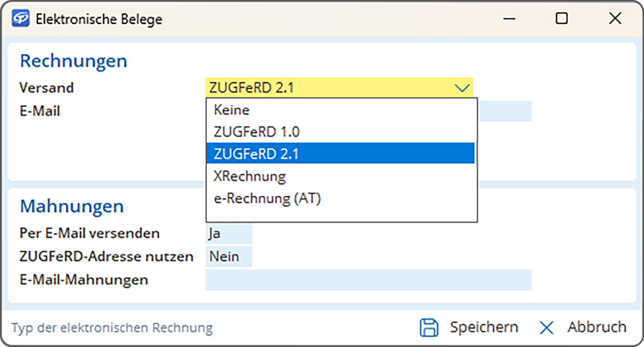Click the floppy disk save icon
This screenshot has width=644, height=347.
(x=429, y=328)
